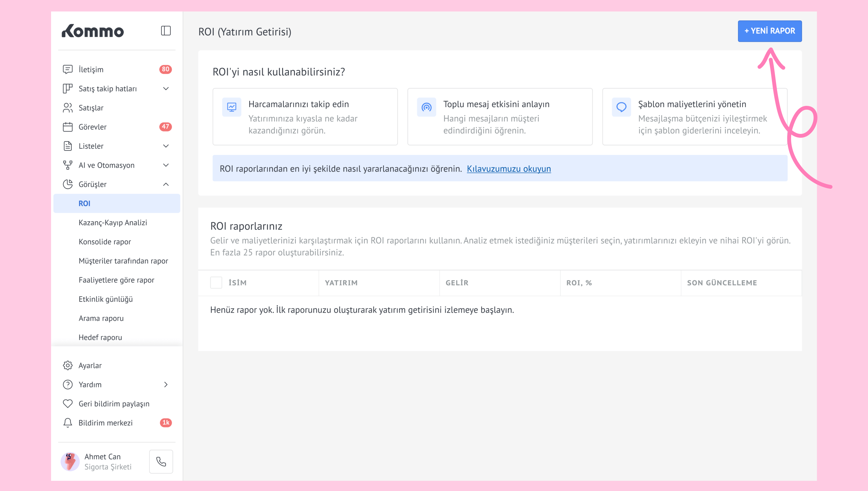Screen dimensions: 868x491
Task: Select Konsolide rapor menu item
Action: click(105, 242)
